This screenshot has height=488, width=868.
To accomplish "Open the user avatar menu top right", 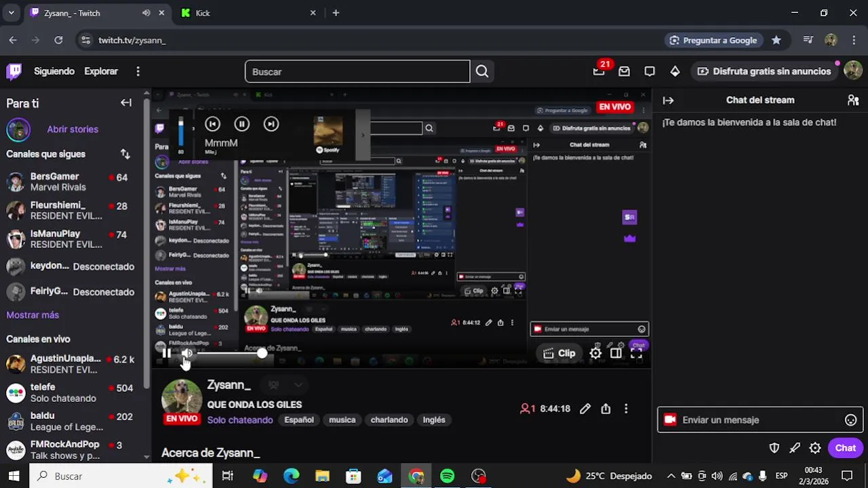I will pyautogui.click(x=853, y=71).
